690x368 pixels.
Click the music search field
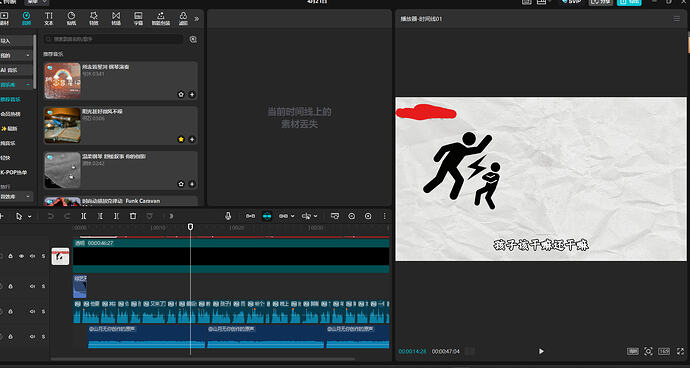point(113,39)
